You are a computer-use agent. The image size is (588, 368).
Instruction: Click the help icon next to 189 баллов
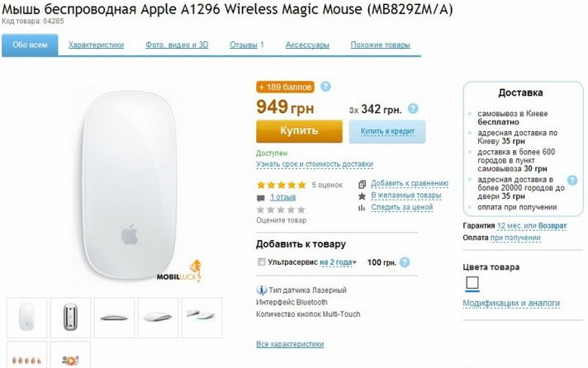(325, 86)
